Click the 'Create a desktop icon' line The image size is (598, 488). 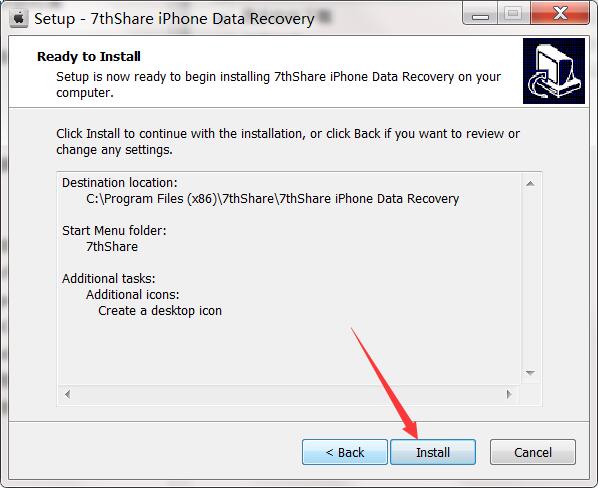coord(160,311)
